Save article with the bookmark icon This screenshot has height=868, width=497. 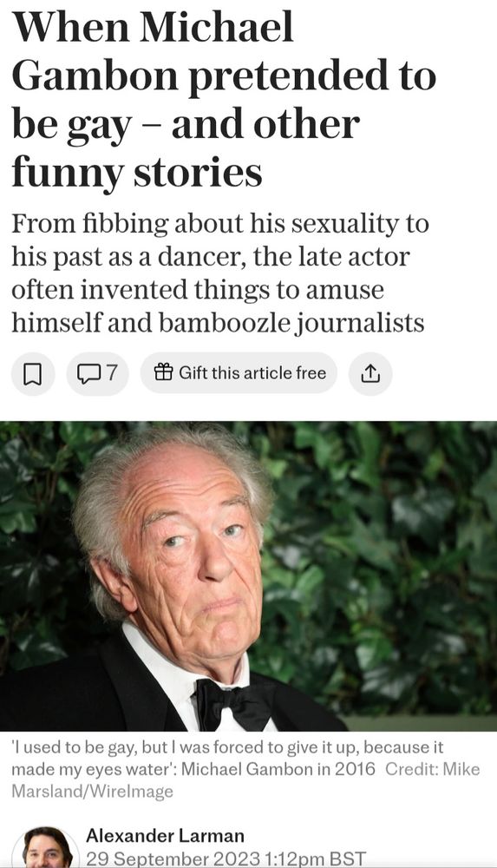tap(33, 374)
